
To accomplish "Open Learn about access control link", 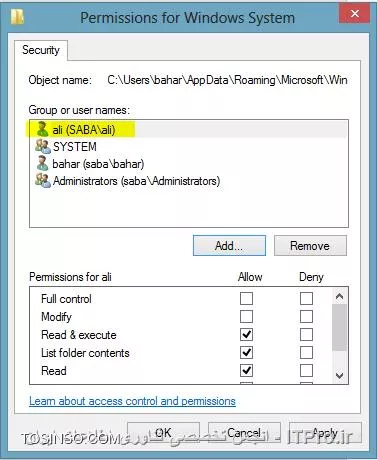I will 132,401.
